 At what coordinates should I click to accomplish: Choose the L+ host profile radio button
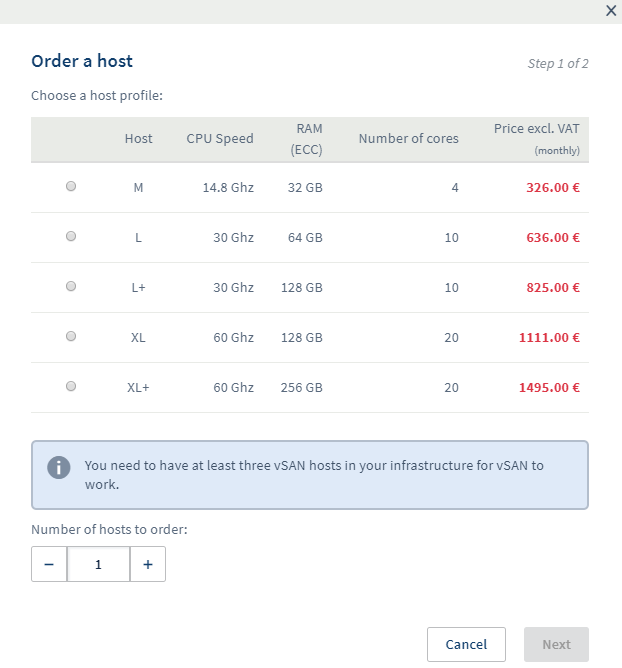71,287
